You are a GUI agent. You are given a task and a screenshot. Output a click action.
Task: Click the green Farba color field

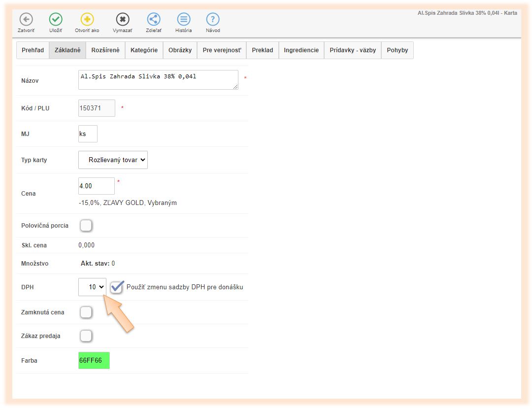pos(94,360)
